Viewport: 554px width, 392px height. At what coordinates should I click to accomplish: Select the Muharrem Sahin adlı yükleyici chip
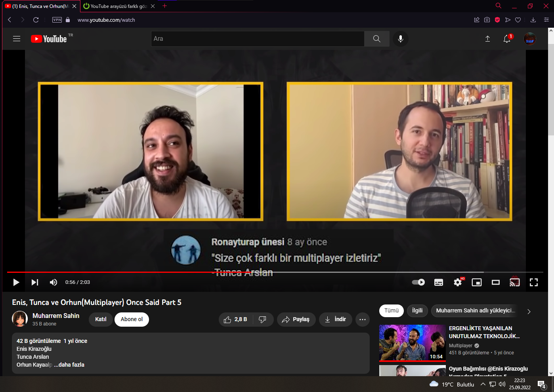[x=476, y=311]
